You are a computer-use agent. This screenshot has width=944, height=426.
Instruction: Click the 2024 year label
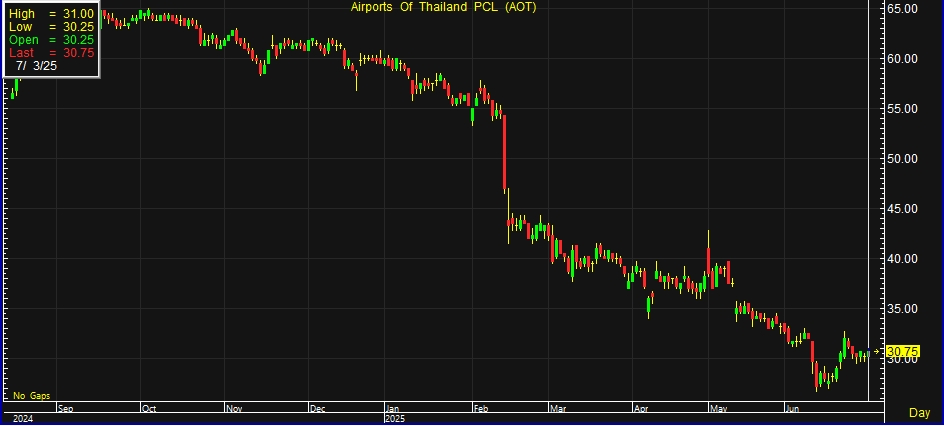pos(20,419)
